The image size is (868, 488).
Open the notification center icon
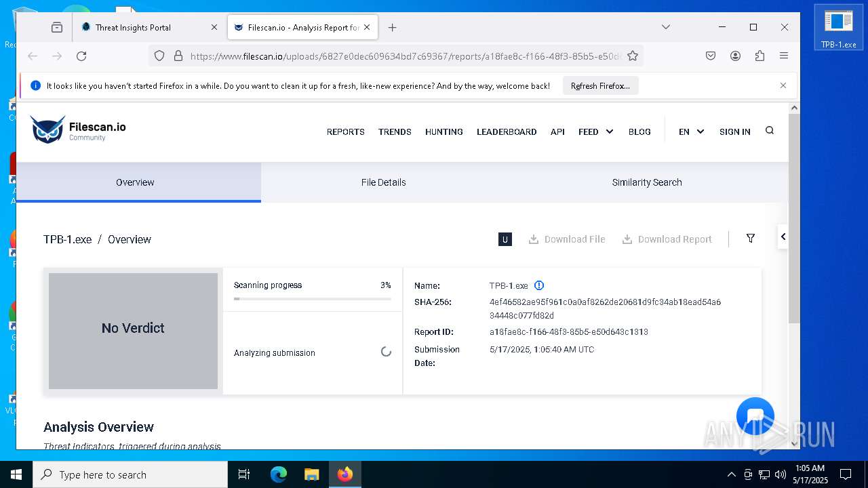pyautogui.click(x=846, y=474)
